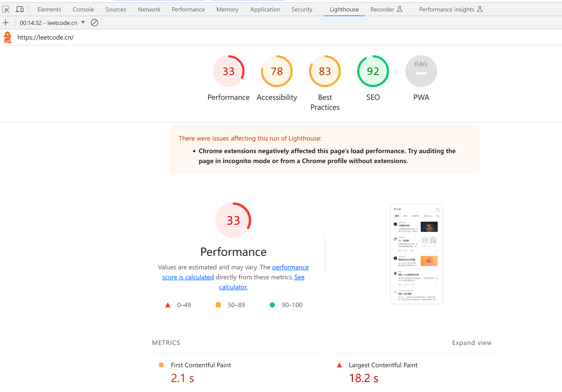The height and width of the screenshot is (392, 562).
Task: Open the report selector dropdown arrow
Action: point(83,23)
